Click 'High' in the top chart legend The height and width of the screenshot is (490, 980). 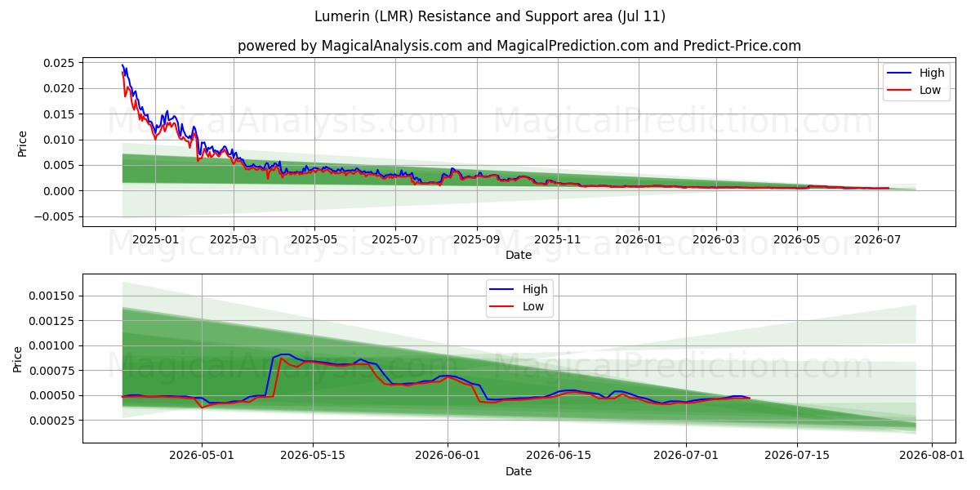[x=932, y=73]
